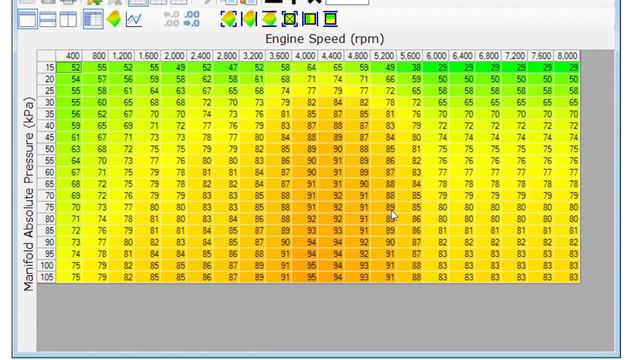This screenshot has width=640, height=360.
Task: Switch to vertical split pane layout
Action: [68, 19]
